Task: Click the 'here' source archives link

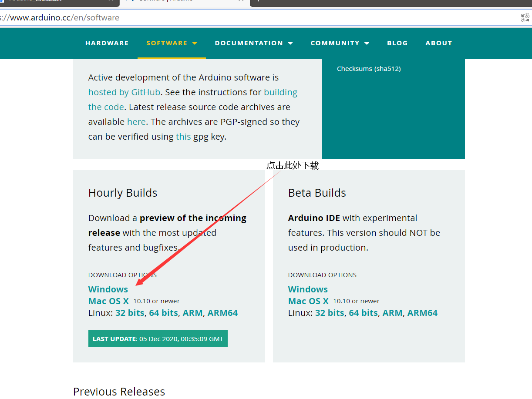Action: (136, 122)
